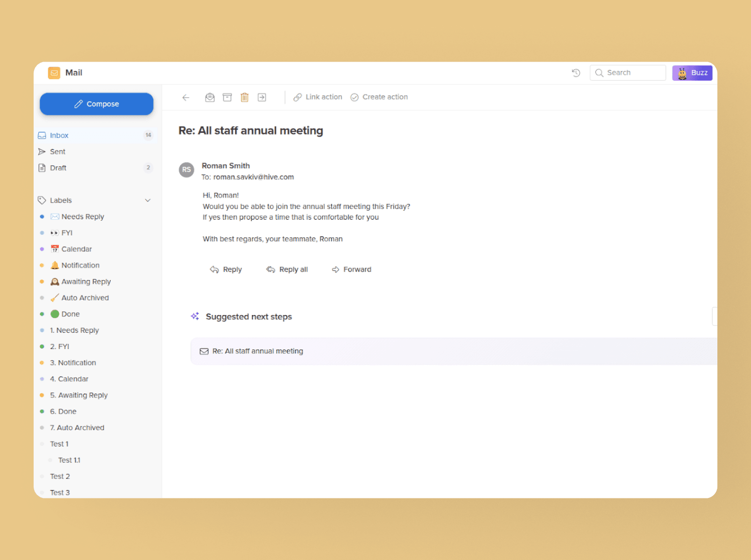Click the RS sender avatar
The height and width of the screenshot is (560, 751).
pos(186,170)
